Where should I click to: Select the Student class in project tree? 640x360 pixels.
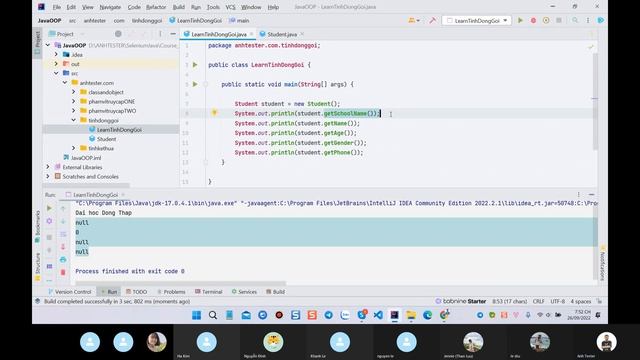(x=107, y=139)
